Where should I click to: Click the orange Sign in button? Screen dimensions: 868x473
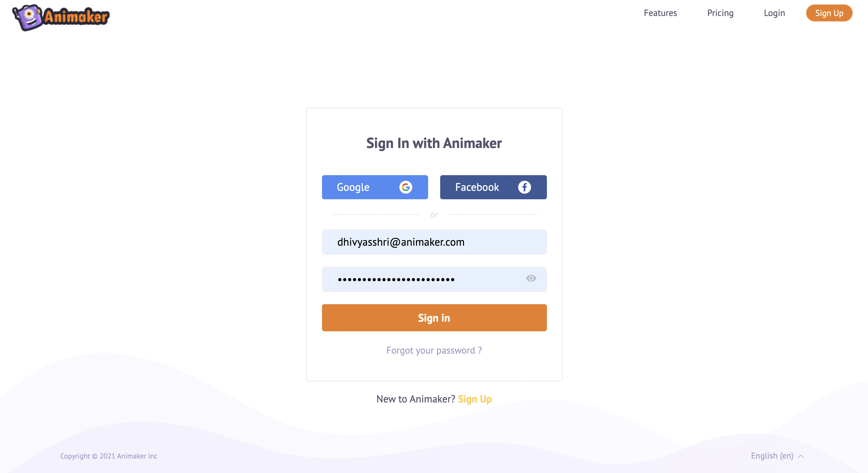[x=434, y=317]
